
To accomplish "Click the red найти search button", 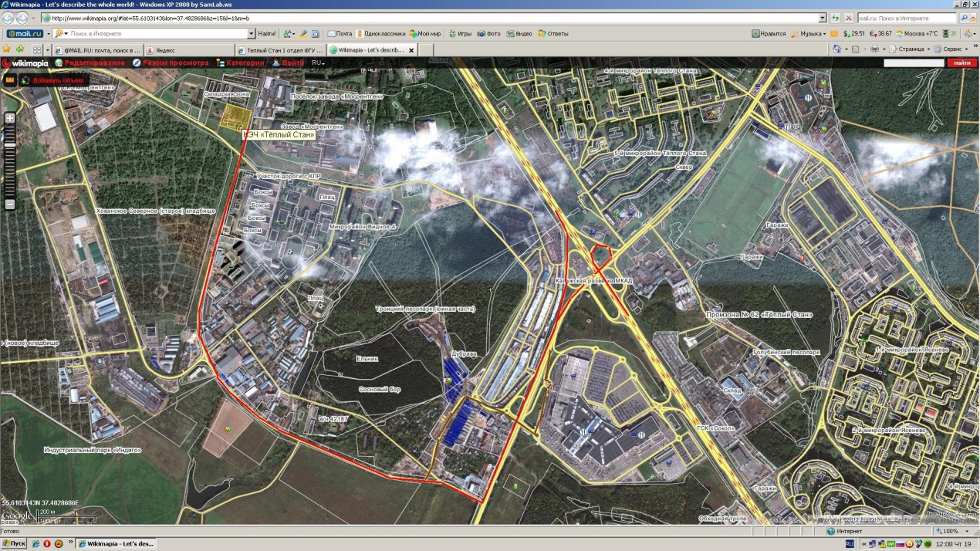I will pos(961,63).
